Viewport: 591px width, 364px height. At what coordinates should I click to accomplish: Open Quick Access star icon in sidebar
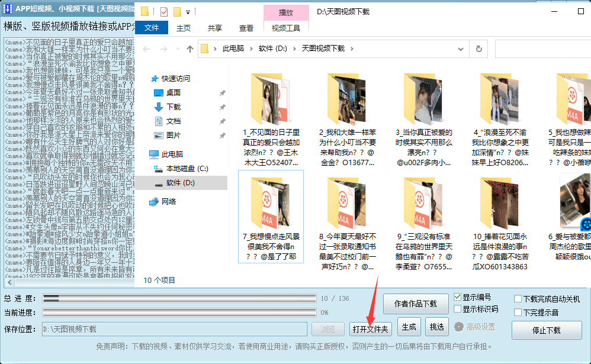(x=154, y=79)
